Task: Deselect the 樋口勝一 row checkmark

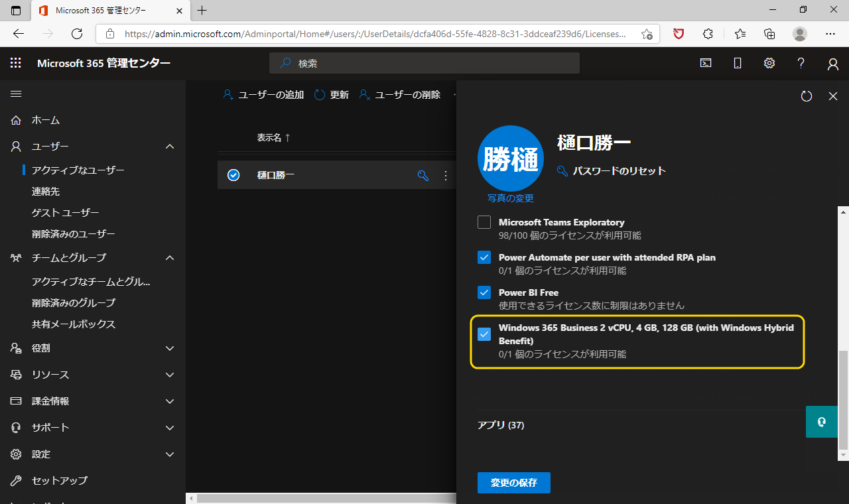Action: pos(233,175)
